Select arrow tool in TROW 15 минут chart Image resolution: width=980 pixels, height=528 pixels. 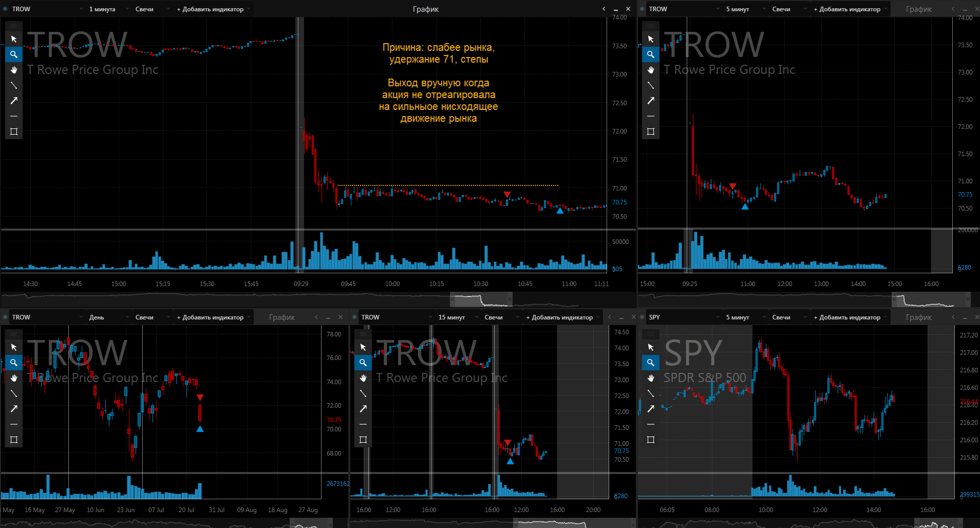pyautogui.click(x=363, y=409)
